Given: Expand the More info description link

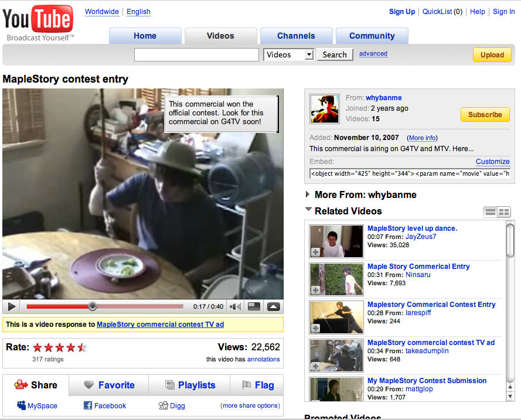Looking at the screenshot, I should [423, 138].
